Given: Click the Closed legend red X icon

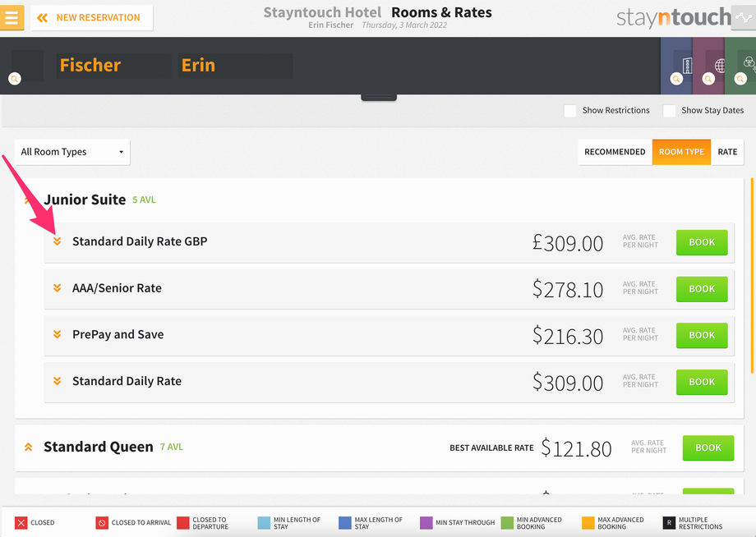Looking at the screenshot, I should (x=21, y=523).
